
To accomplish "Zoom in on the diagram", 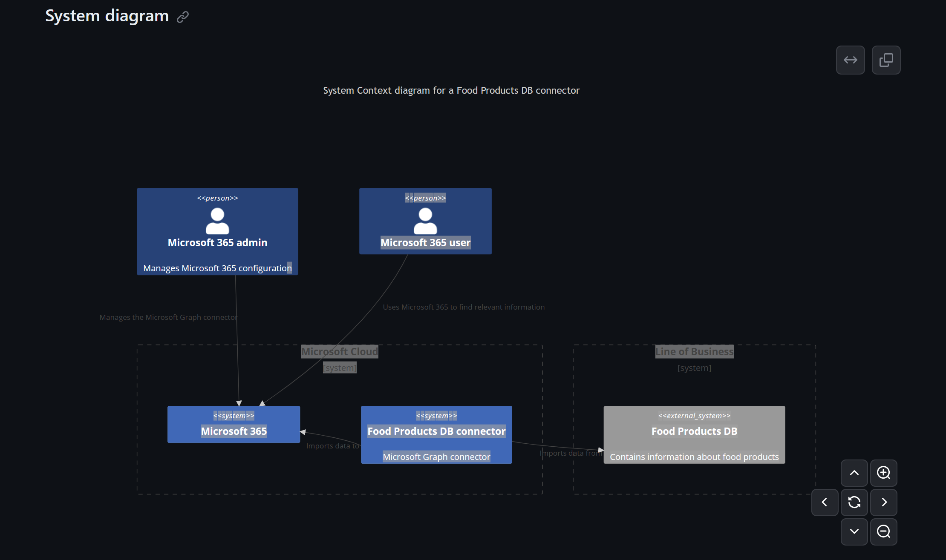I will tap(883, 473).
